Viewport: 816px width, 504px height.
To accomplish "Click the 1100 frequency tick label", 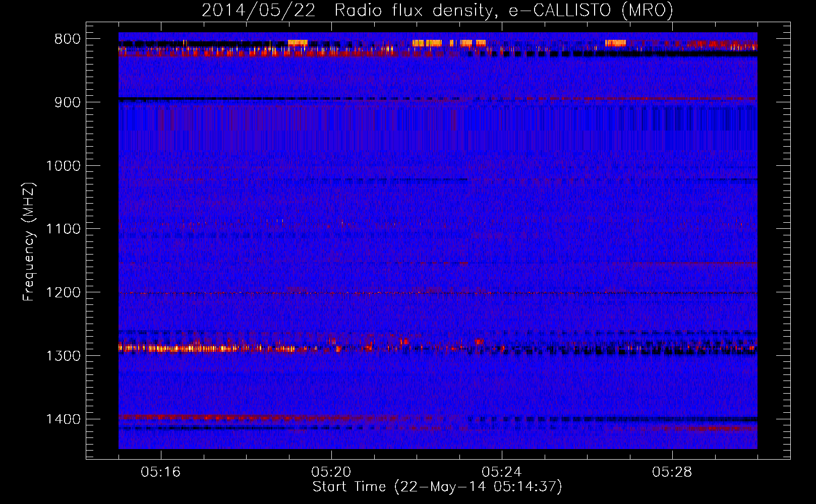I will (x=63, y=229).
